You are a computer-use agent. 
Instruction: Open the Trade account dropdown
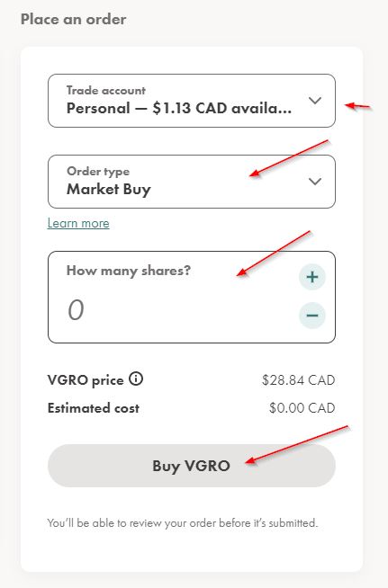click(x=192, y=101)
